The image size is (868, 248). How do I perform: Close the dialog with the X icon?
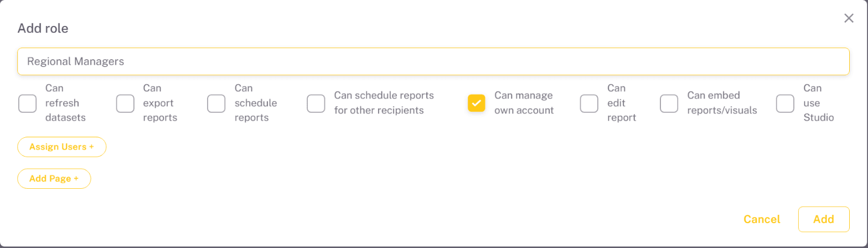(849, 18)
